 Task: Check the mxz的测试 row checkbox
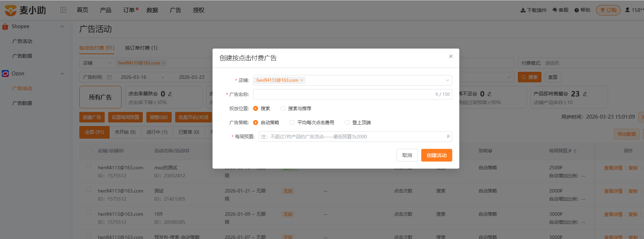tap(89, 166)
